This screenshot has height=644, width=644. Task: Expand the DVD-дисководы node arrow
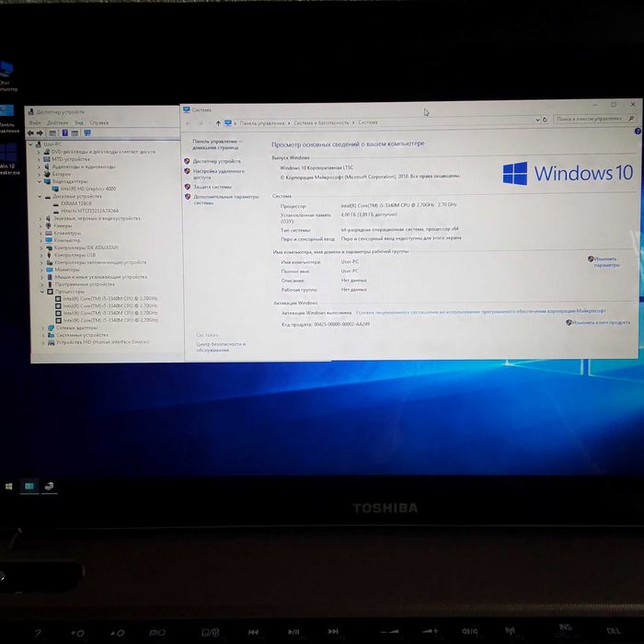click(x=39, y=152)
